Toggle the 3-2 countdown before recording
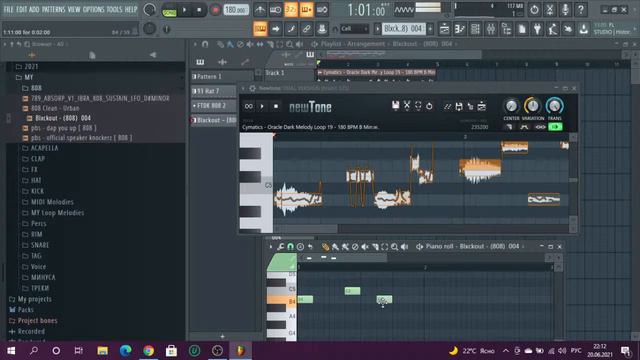The image size is (640, 360). [x=291, y=10]
